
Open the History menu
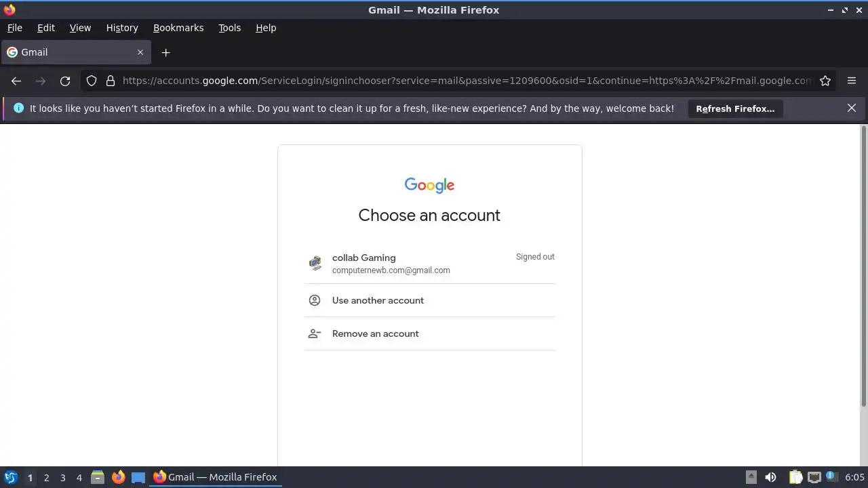122,28
